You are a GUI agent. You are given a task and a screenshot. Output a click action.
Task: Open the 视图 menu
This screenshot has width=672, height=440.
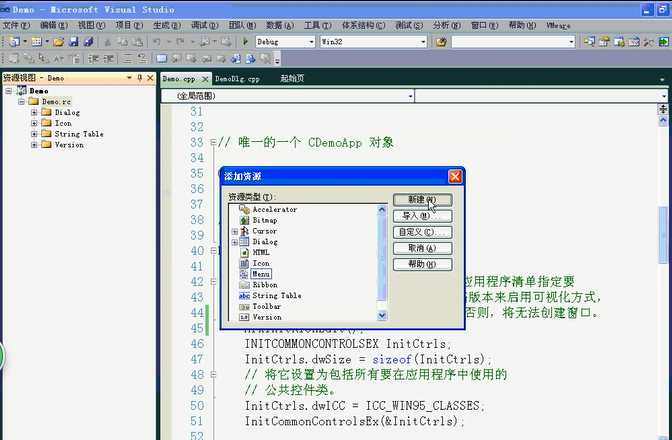91,26
